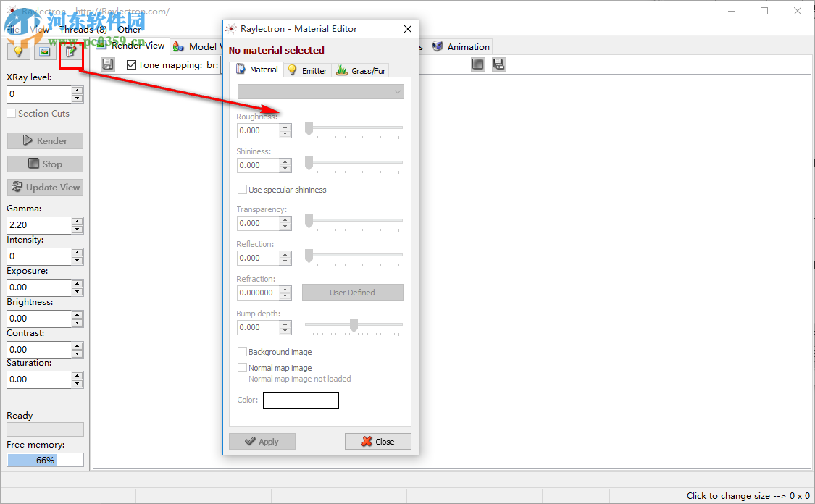Click the Color swatch box
Viewport: 815px width, 504px height.
point(301,400)
